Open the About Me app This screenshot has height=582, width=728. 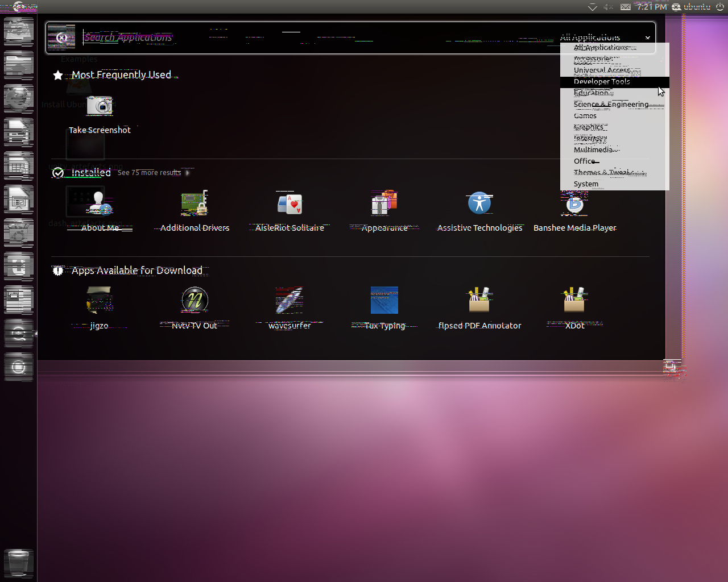point(100,204)
